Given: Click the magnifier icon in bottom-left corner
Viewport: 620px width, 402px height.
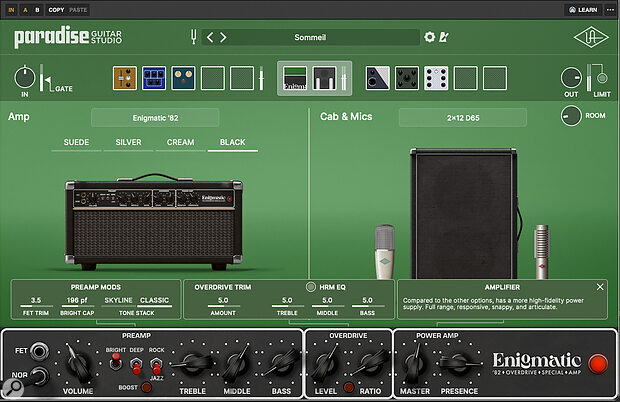Looking at the screenshot, I should [13, 387].
